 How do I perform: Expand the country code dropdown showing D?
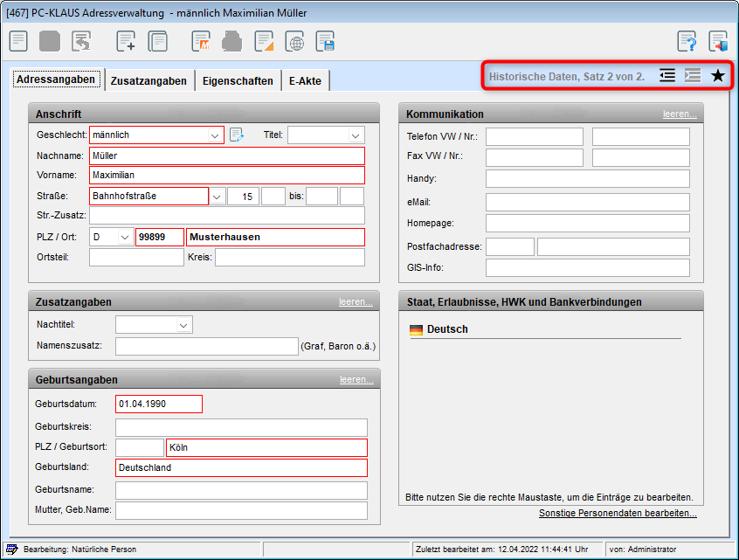pos(124,238)
